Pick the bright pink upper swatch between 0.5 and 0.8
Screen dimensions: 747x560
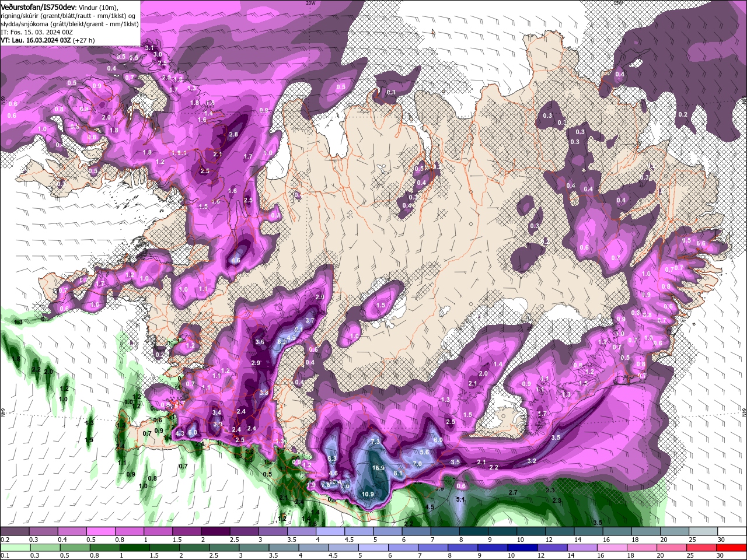click(100, 531)
